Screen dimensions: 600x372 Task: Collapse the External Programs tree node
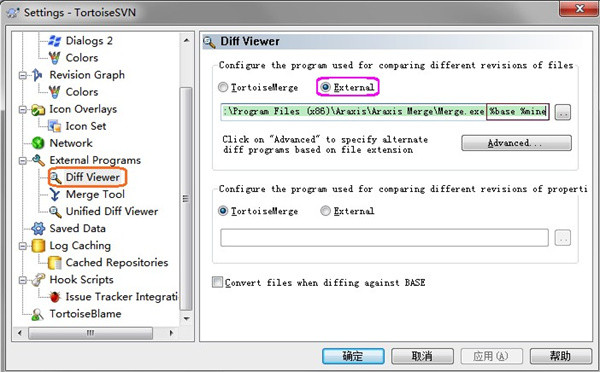pos(23,160)
